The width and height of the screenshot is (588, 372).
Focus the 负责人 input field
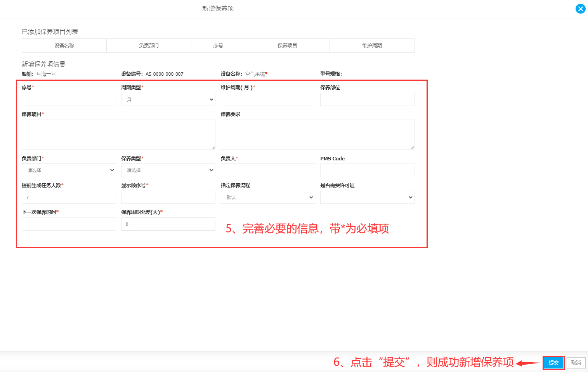pyautogui.click(x=268, y=170)
